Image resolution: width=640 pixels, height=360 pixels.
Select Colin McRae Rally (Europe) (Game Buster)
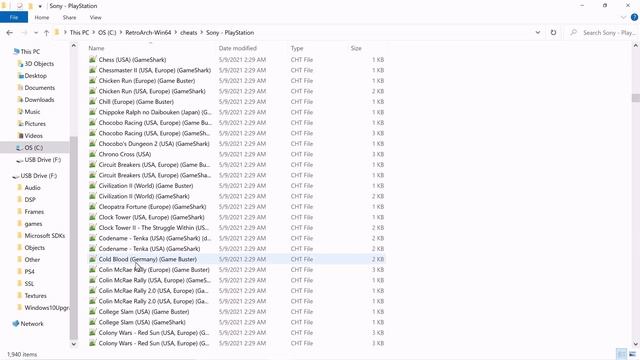point(154,270)
